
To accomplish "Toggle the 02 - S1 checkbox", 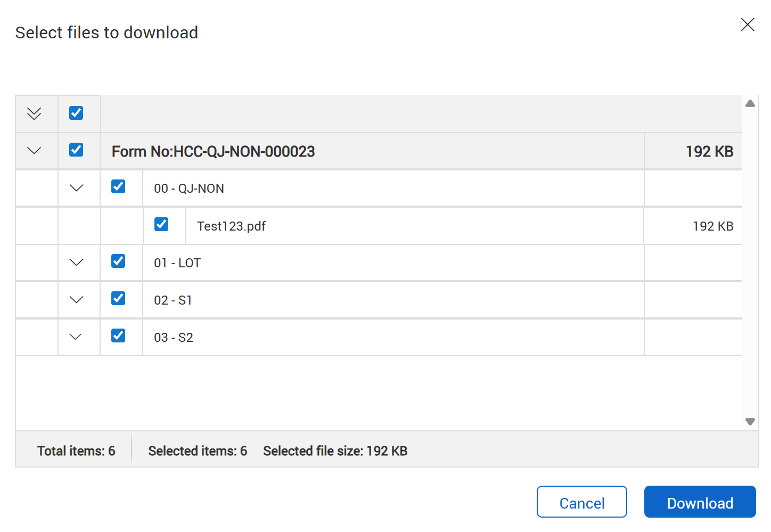I will (x=118, y=298).
